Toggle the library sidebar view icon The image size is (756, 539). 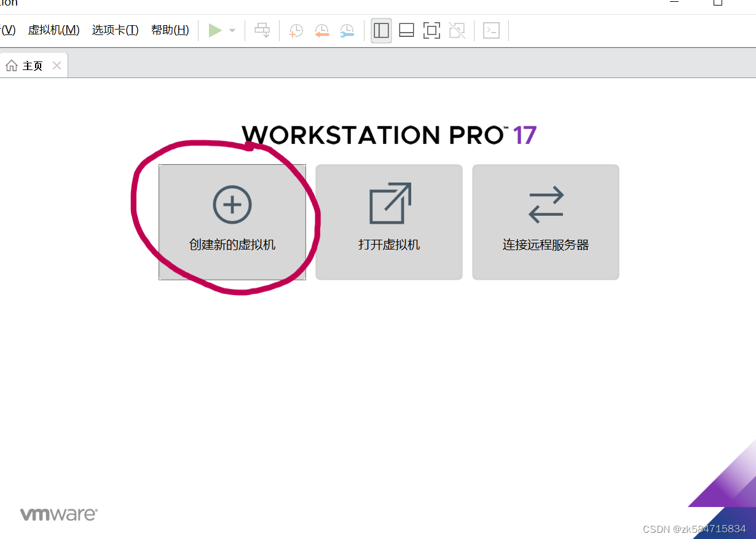[382, 30]
